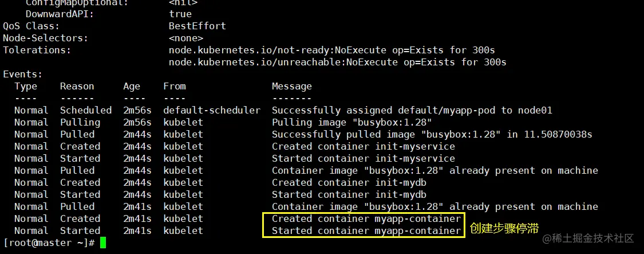Viewport: 644px width, 254px height.
Task: Click the Started container init-mydb message
Action: [x=349, y=194]
